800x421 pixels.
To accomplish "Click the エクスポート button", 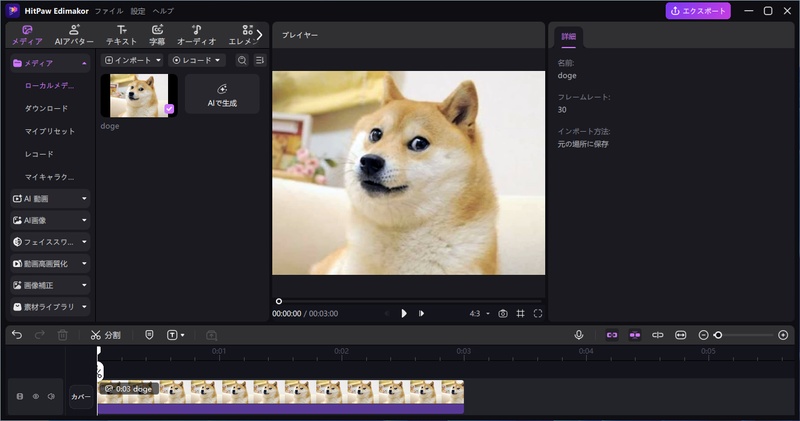I will [x=698, y=11].
